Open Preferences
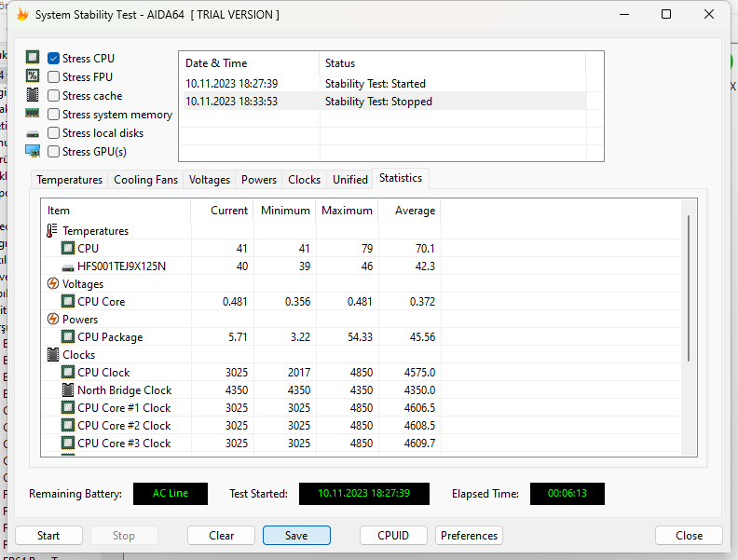This screenshot has width=738, height=560. click(x=469, y=536)
